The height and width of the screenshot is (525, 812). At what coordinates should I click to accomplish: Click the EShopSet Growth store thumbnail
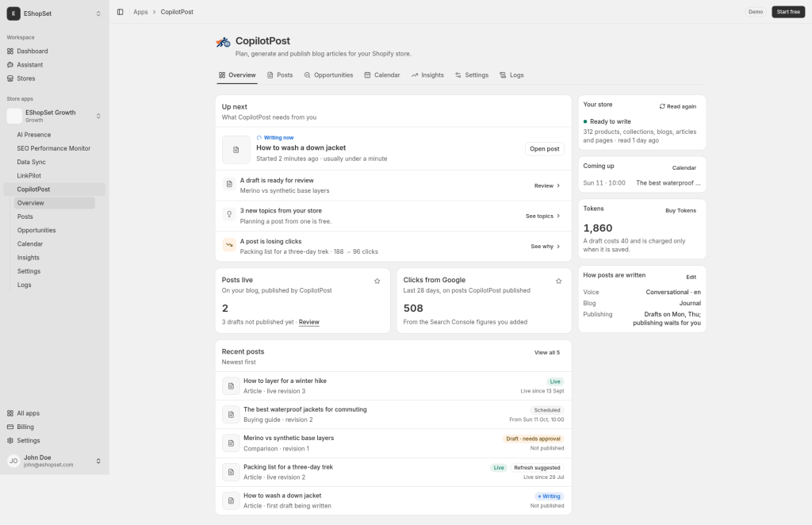tap(14, 116)
